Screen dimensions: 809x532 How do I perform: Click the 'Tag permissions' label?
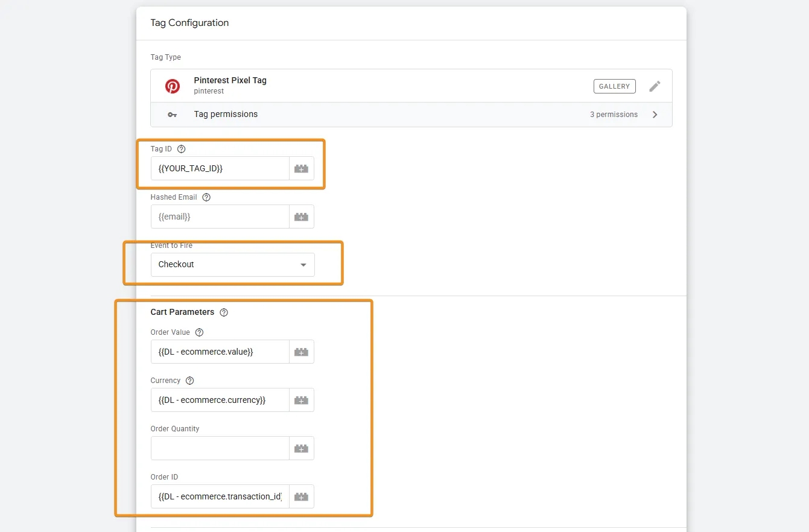[226, 115]
